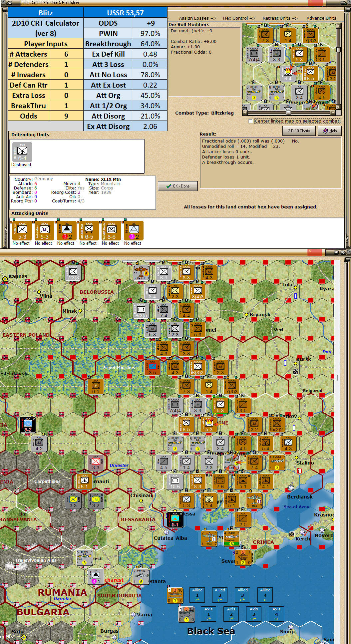
Task: Go to Retreat Units step
Action: 280,18
